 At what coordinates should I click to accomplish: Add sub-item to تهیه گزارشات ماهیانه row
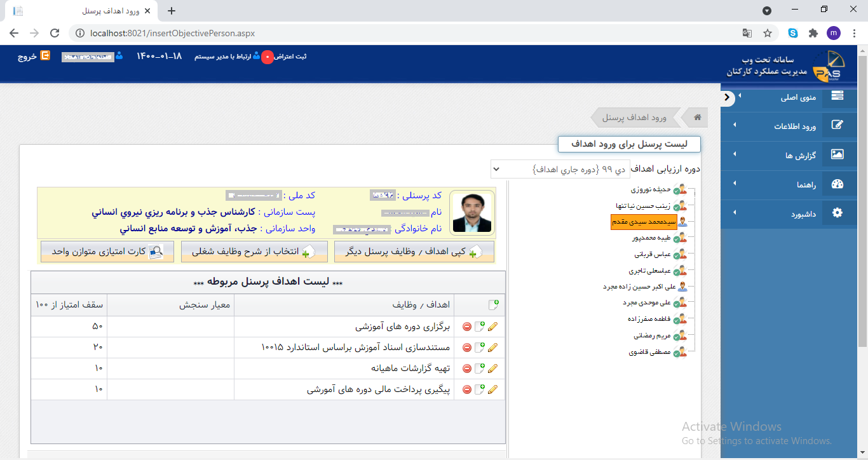[480, 369]
